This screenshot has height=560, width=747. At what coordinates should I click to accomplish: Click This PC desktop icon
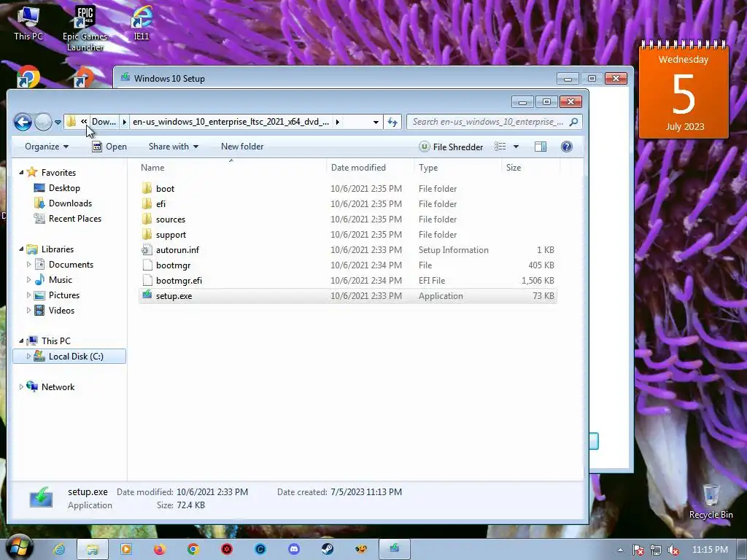[28, 23]
